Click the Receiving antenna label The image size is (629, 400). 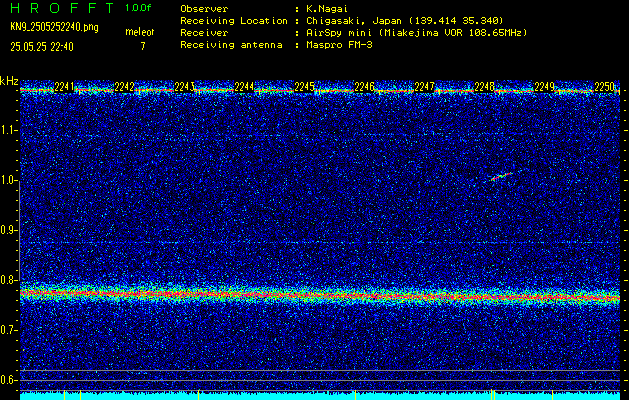[231, 45]
